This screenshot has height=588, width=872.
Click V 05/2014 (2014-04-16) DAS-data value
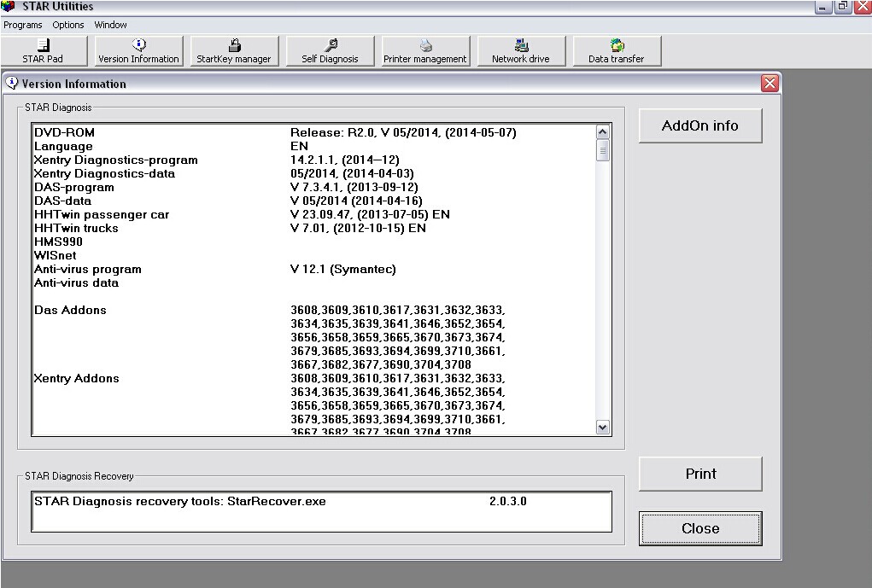356,201
